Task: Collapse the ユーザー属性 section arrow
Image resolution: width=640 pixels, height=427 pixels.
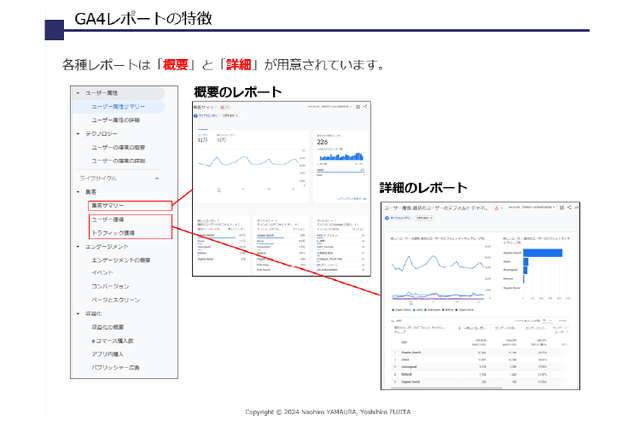Action: coord(78,93)
